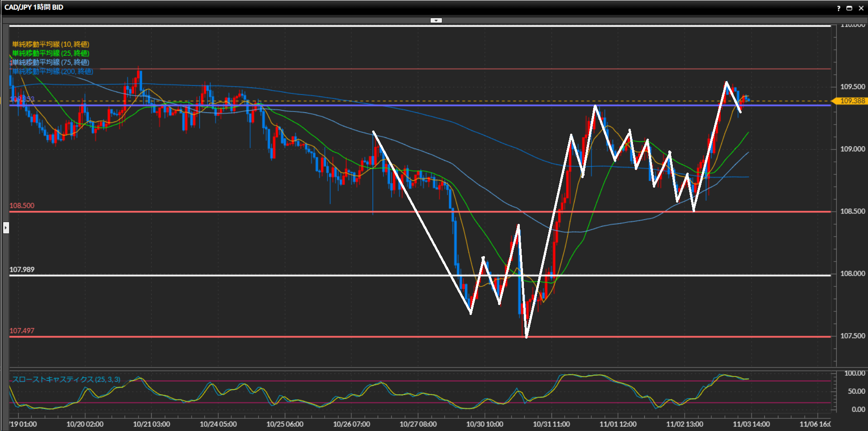Expand the top toolbar dropdown arrow
The width and height of the screenshot is (868, 431).
(436, 20)
